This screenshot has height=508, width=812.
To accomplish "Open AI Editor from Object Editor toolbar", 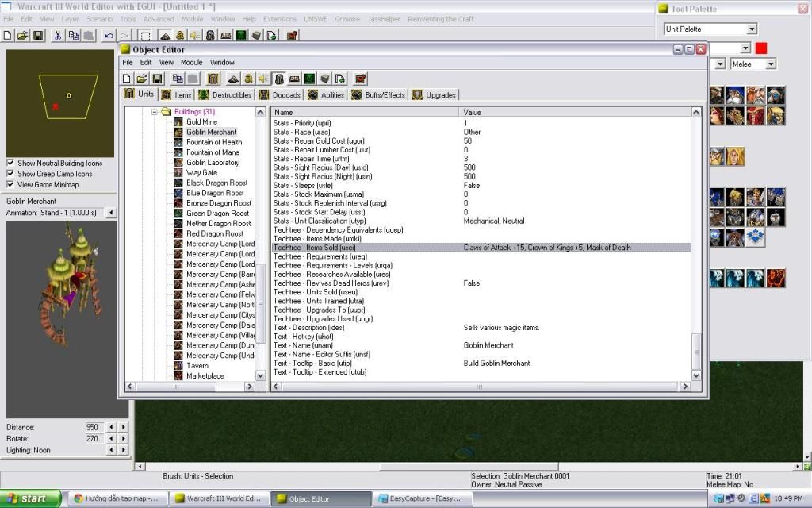I will 309,79.
